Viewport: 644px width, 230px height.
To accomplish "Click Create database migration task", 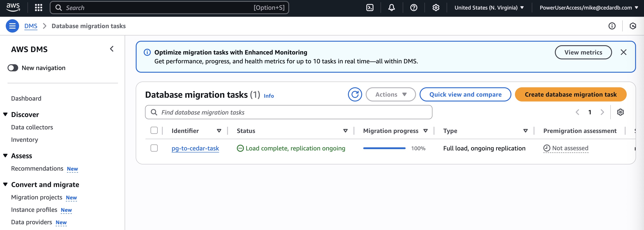I will pyautogui.click(x=571, y=94).
